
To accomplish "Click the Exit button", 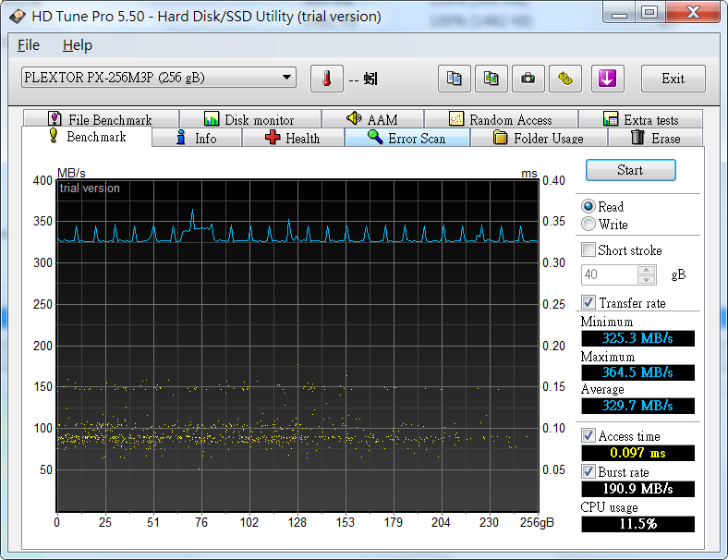I will pos(673,79).
